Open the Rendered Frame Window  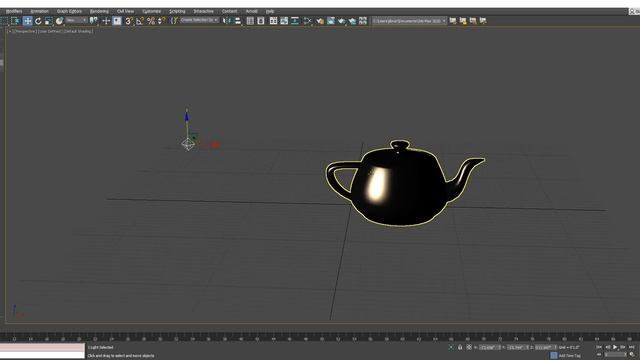(x=331, y=21)
